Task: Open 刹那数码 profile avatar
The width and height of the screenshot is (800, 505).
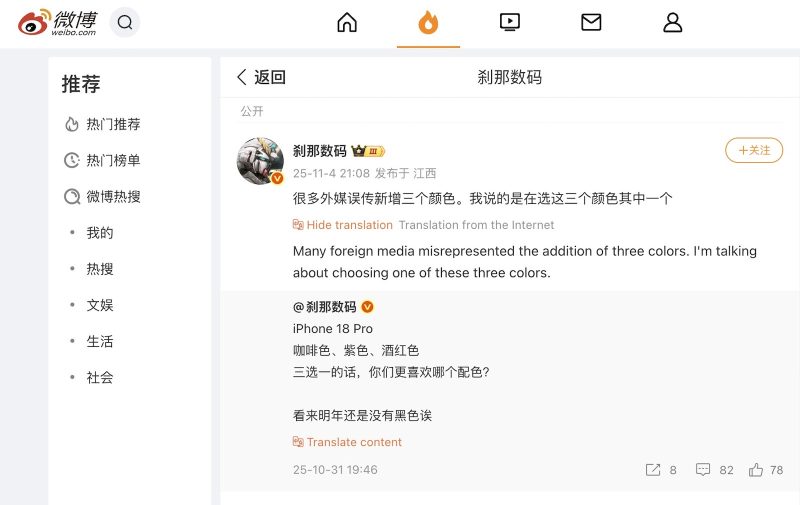Action: pos(260,161)
